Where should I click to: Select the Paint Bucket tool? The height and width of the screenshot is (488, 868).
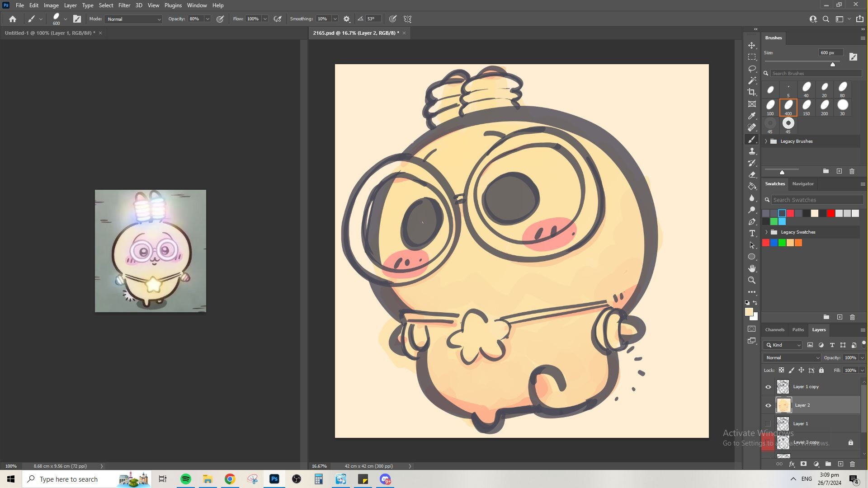click(752, 187)
